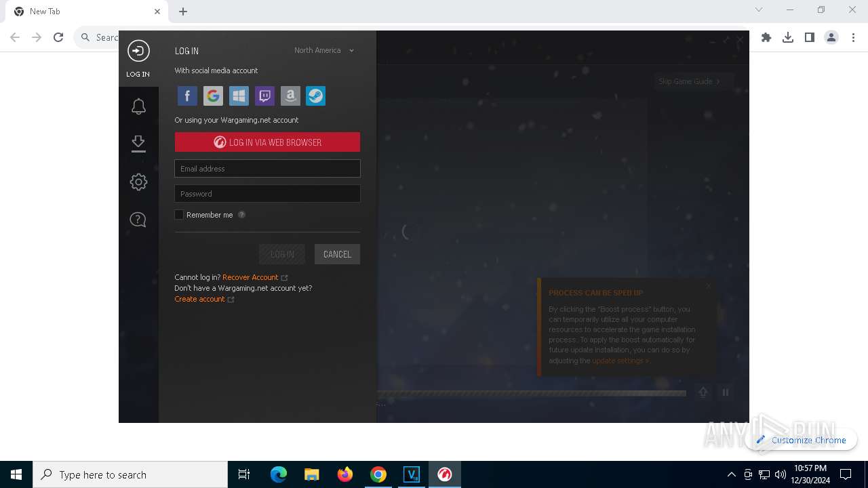Click the Cancel button
The image size is (868, 488).
click(x=337, y=254)
